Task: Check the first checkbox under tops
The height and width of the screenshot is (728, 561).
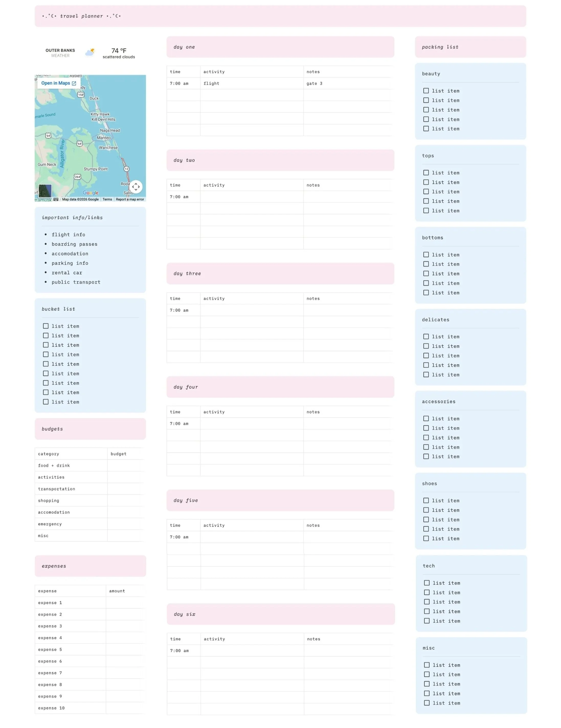Action: tap(426, 173)
